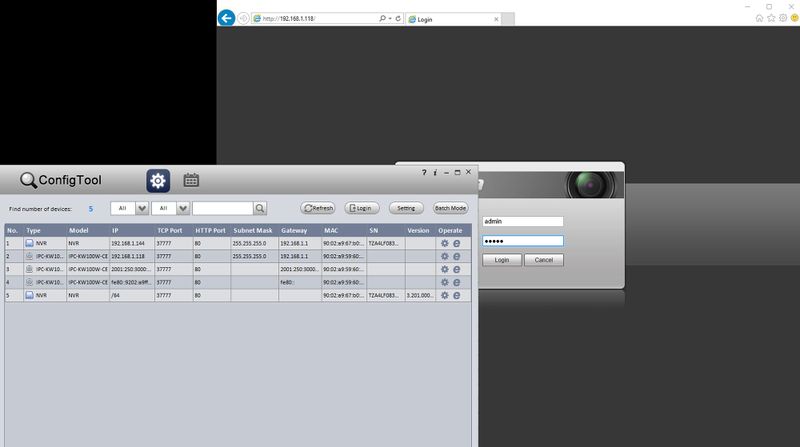Open web page icon for row 5 NVR
800x447 pixels.
457,295
